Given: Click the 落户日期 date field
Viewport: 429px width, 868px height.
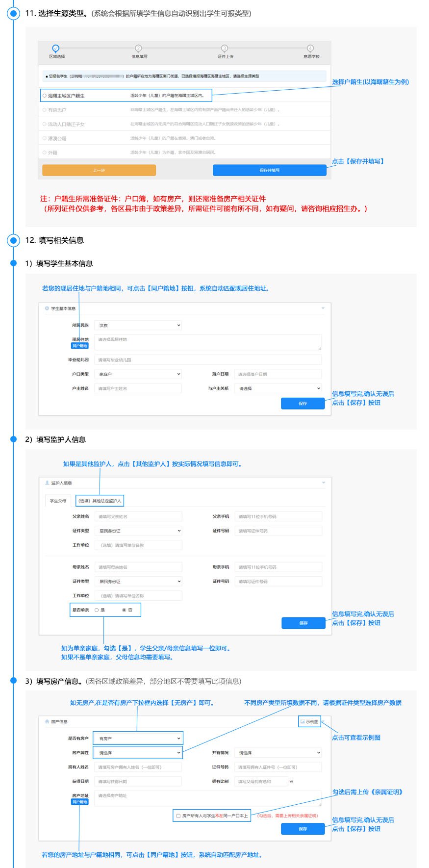Looking at the screenshot, I should 278,374.
